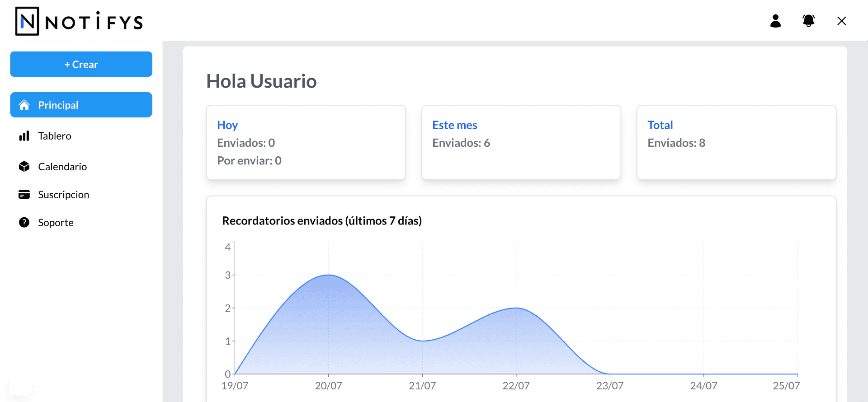This screenshot has width=868, height=402.
Task: Open the Total summary link
Action: pyautogui.click(x=660, y=125)
